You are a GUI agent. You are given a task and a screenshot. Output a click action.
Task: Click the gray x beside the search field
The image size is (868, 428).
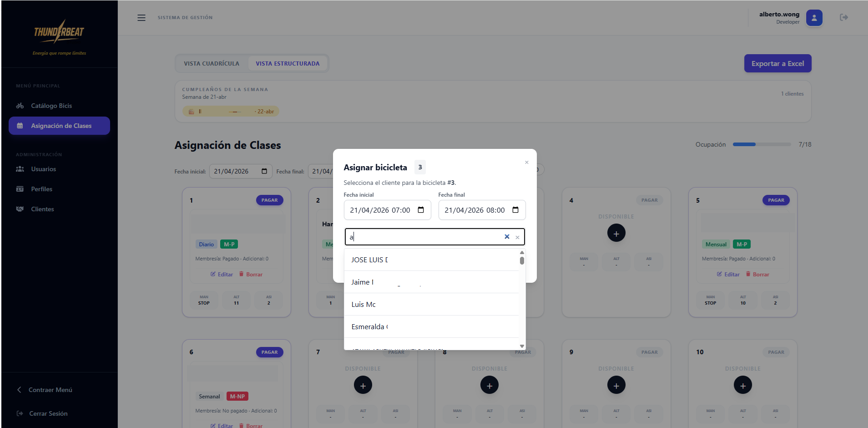(517, 237)
